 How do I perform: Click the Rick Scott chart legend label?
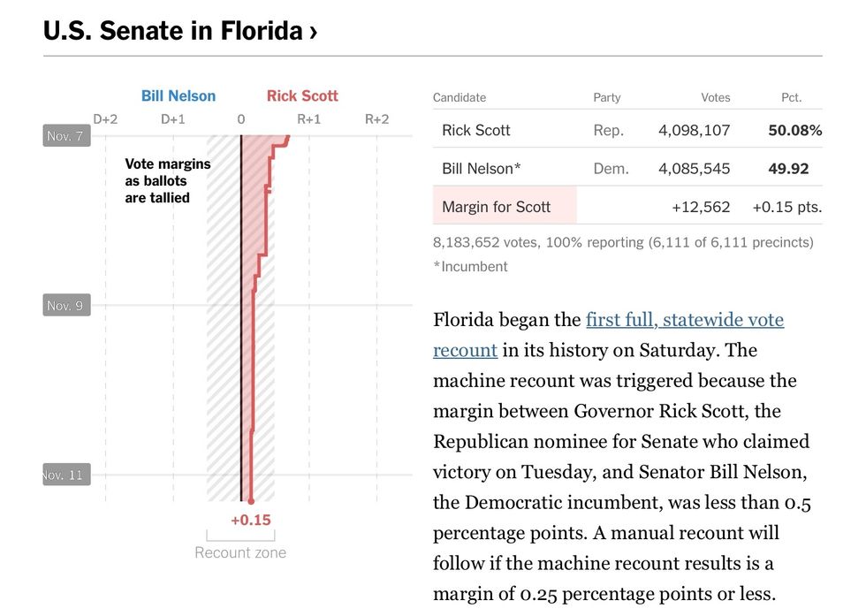pos(302,96)
